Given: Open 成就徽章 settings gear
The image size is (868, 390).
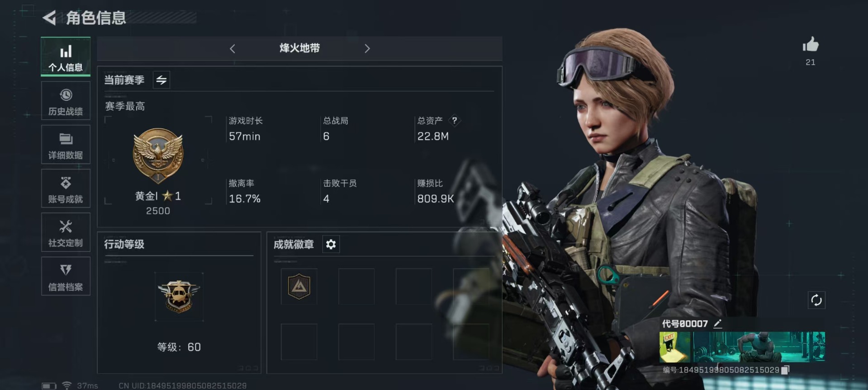Looking at the screenshot, I should click(331, 244).
